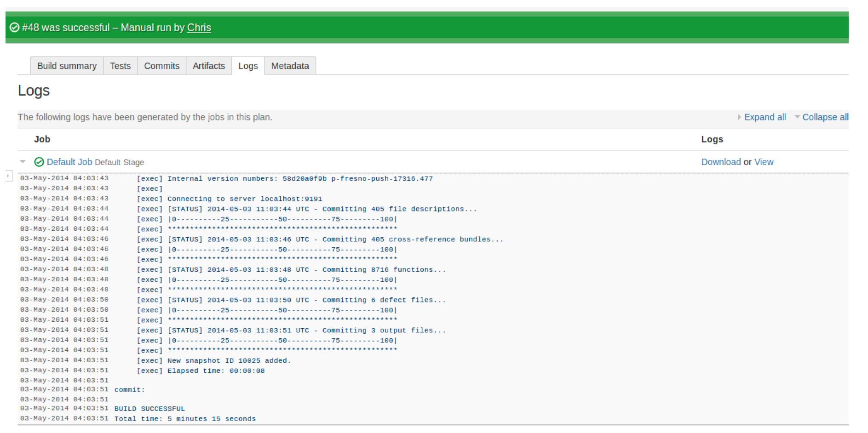The height and width of the screenshot is (433, 868).
Task: Click 'Connecting to server localhost:9191' log line
Action: (245, 199)
